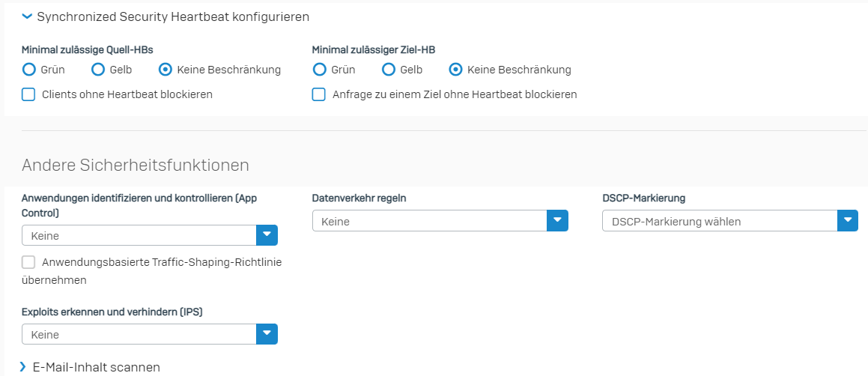Select Keine Beschränkung for Quell-HBs
The width and height of the screenshot is (868, 376).
(x=165, y=69)
